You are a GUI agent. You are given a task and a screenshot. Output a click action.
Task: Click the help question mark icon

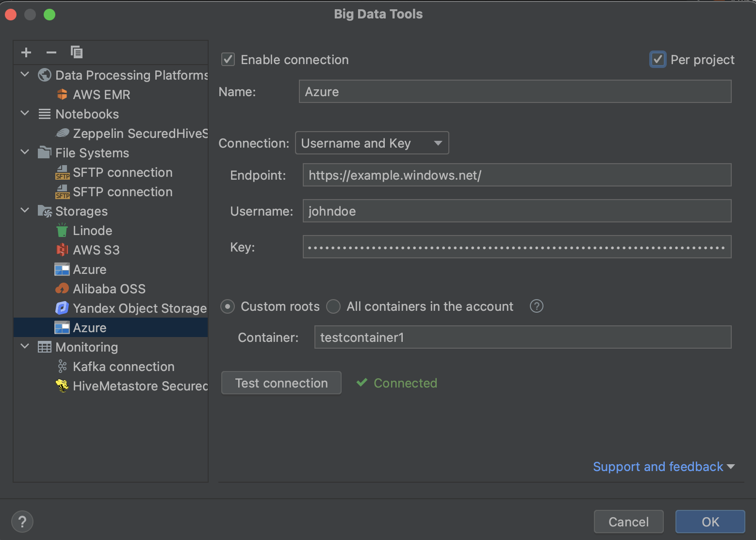pos(536,306)
